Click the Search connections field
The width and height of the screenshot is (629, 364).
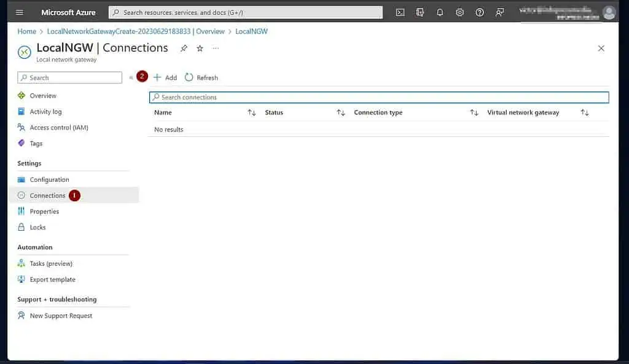point(378,98)
